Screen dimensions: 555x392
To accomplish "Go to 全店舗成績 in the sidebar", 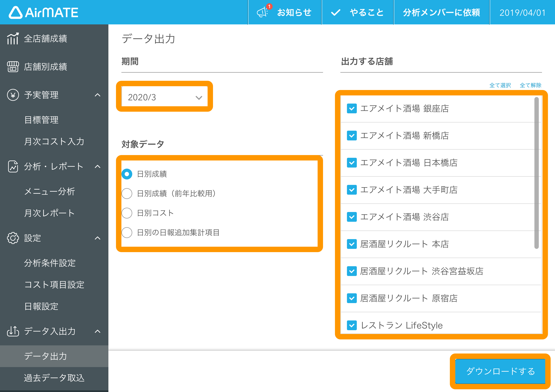I will (46, 39).
